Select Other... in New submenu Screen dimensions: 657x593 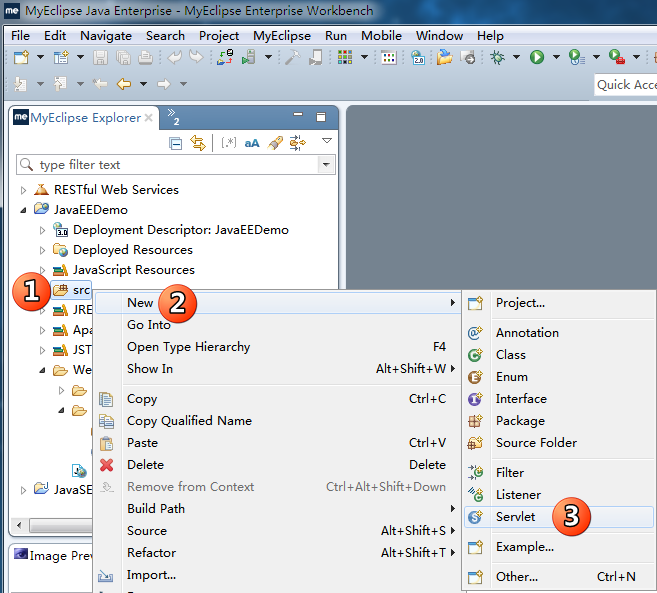559,577
